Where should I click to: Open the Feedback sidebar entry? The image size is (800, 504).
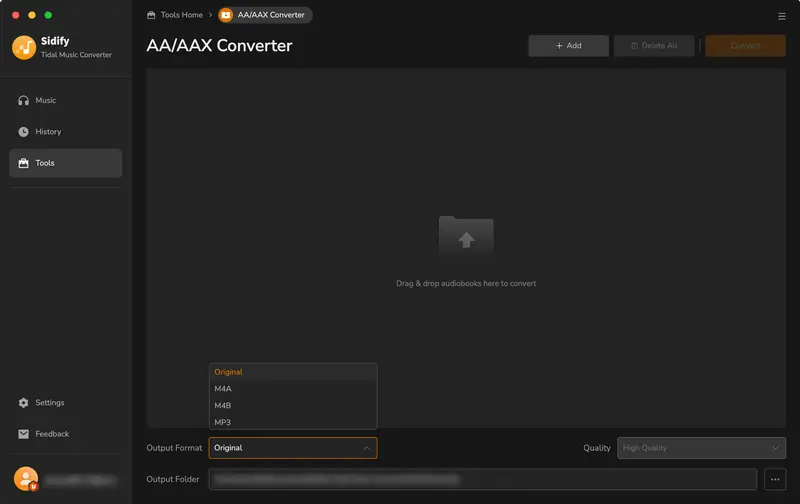tap(65, 434)
